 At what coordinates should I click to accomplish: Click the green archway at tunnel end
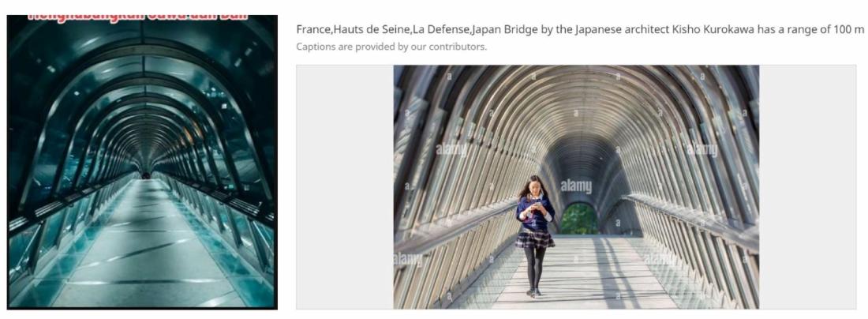(579, 218)
